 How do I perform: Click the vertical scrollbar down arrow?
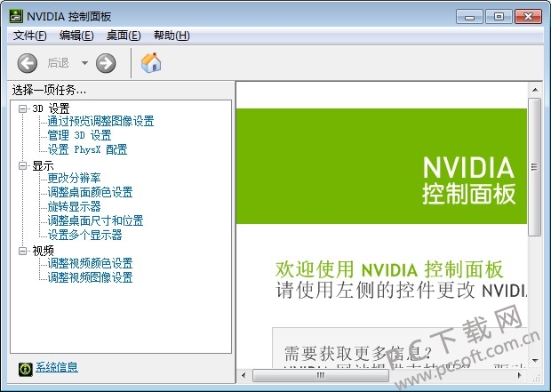(x=535, y=360)
